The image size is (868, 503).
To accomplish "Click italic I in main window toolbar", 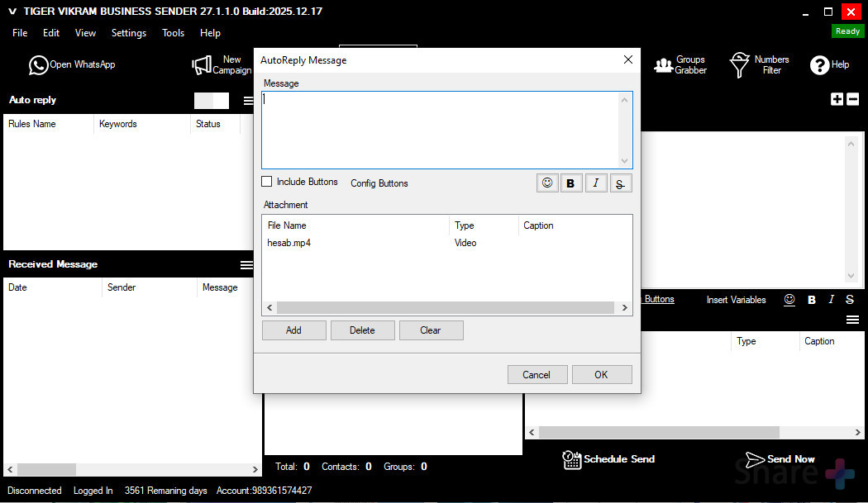I will 831,299.
